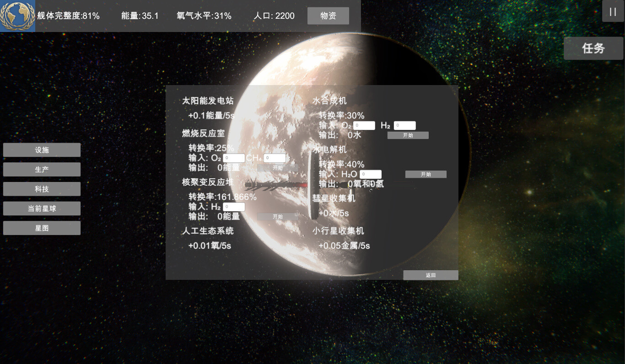
Task: Start the 水电解机 water electrolyzer
Action: pyautogui.click(x=426, y=174)
